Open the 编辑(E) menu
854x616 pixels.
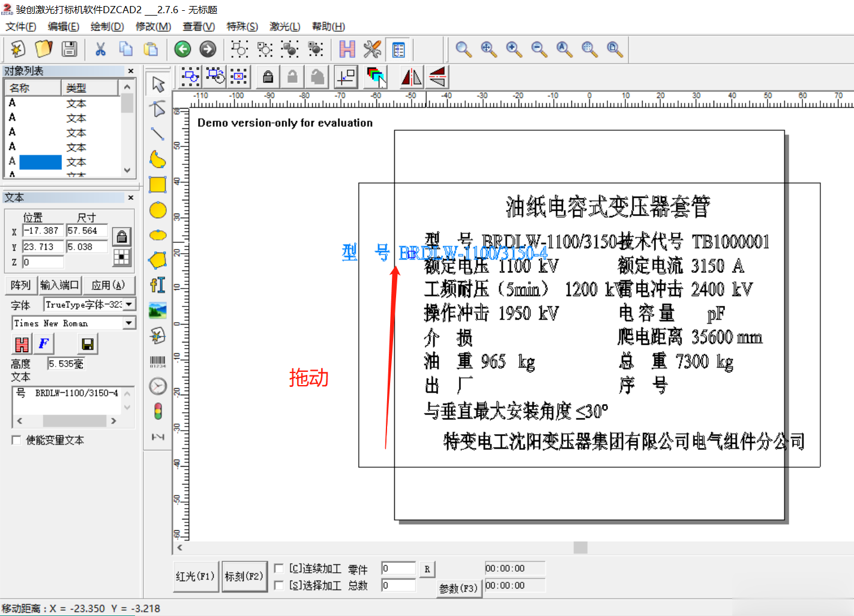point(64,26)
